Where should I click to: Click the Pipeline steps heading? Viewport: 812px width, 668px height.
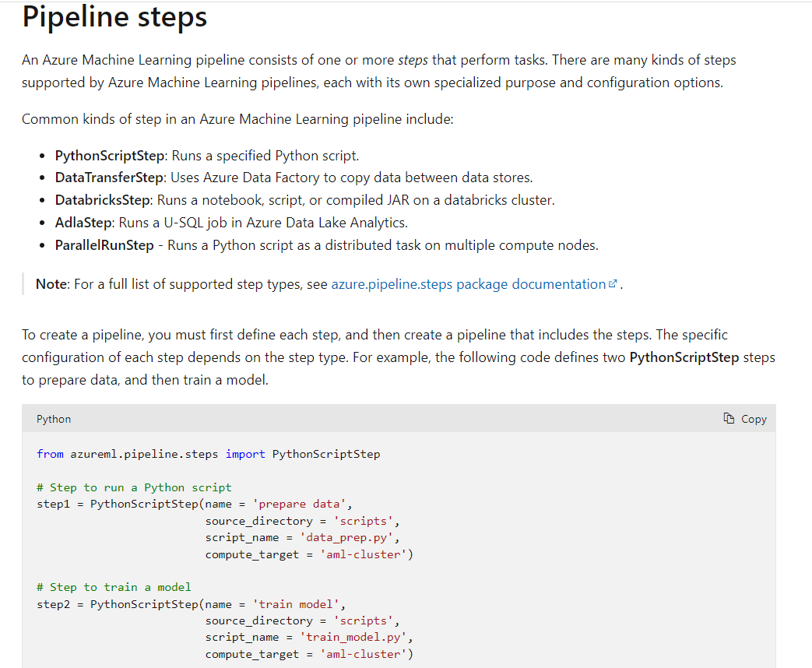(x=114, y=16)
